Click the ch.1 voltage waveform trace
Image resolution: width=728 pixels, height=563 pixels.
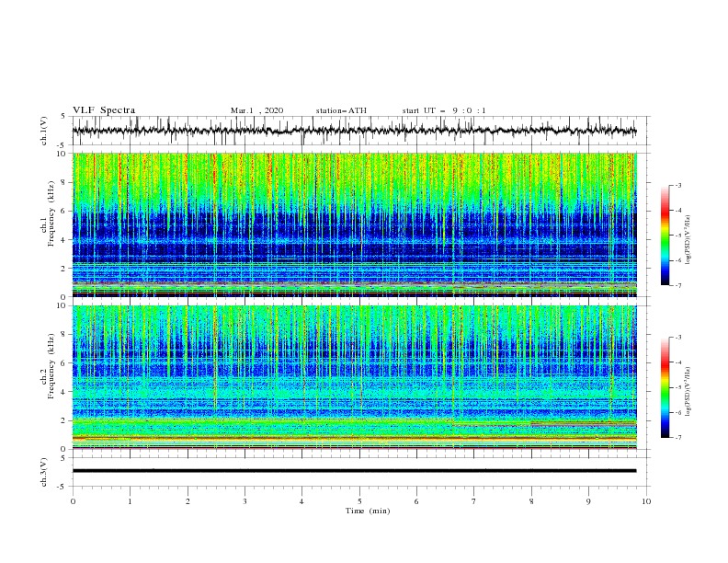coord(354,131)
